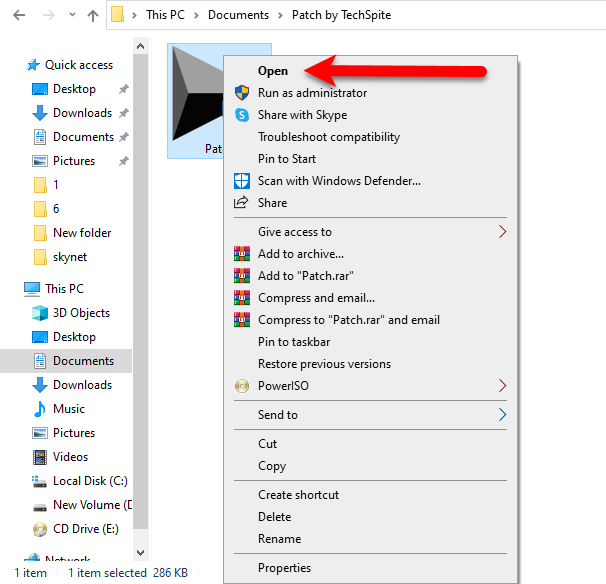Click the up arrow navigation button
This screenshot has height=584, width=606.
pos(93,15)
